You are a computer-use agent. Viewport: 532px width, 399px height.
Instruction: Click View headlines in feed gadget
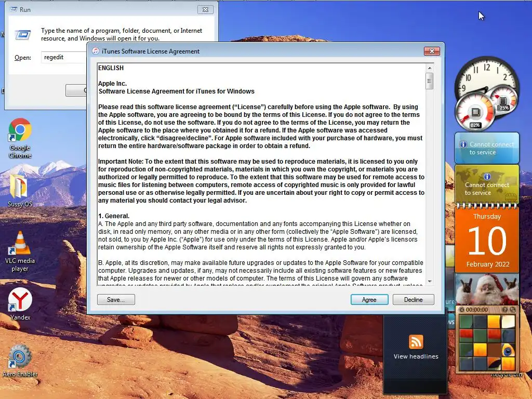(416, 356)
